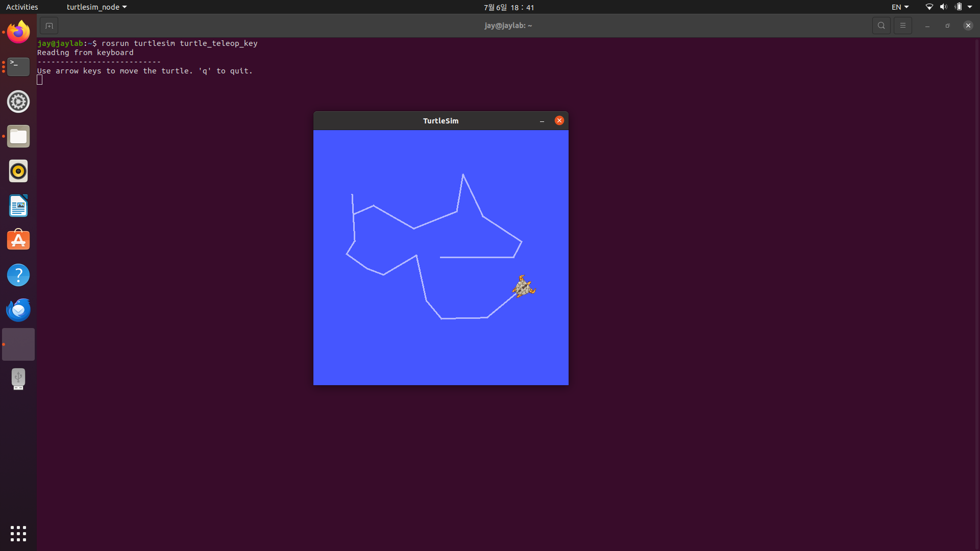Click the rosrun turtlesim command line
This screenshot has height=551, width=980.
148,43
